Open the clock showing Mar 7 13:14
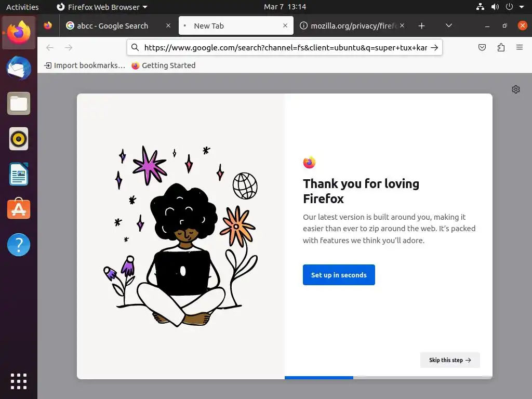Viewport: 532px width, 399px height. pyautogui.click(x=285, y=7)
